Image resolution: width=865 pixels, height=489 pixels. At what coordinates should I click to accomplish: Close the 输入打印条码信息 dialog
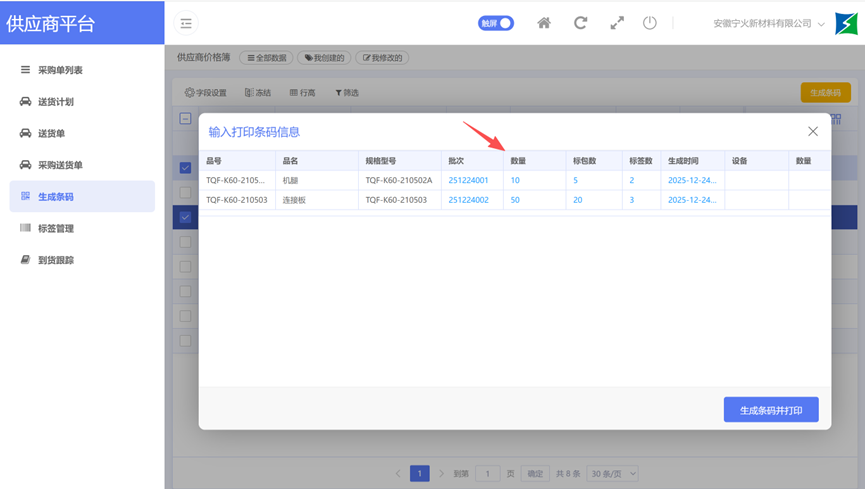tap(813, 131)
